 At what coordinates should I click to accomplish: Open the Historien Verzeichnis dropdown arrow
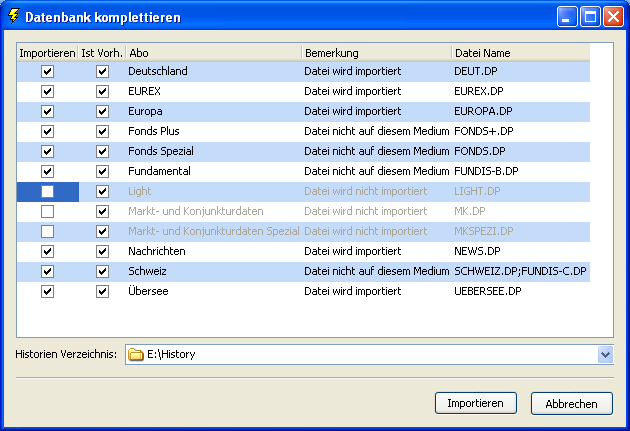(x=605, y=354)
